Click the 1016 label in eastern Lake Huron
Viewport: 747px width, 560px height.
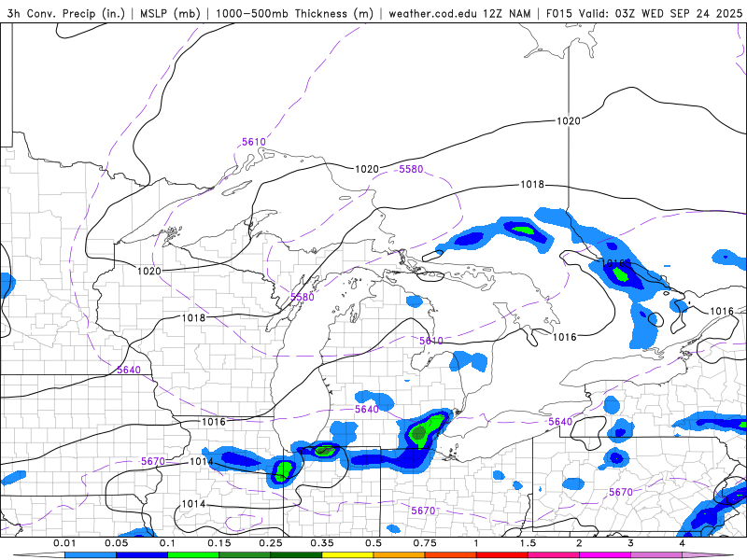tap(565, 337)
